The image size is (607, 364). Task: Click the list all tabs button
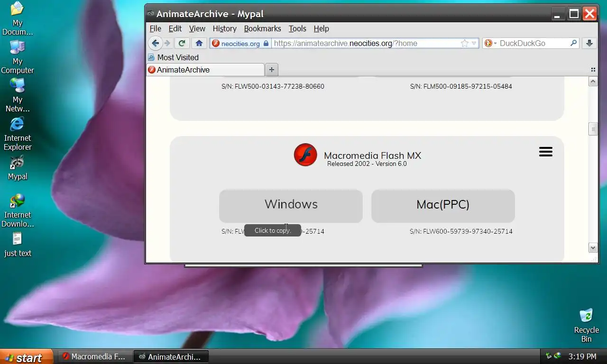(593, 70)
